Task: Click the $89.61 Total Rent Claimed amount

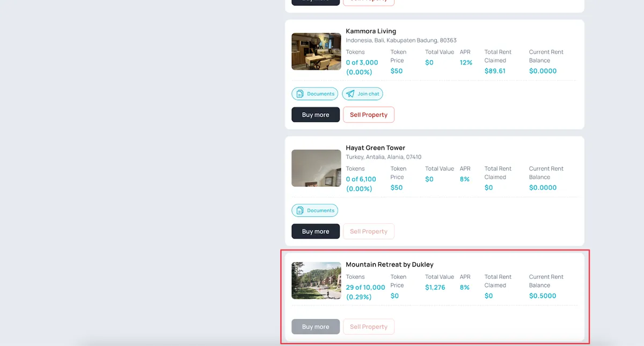Action: click(x=495, y=71)
